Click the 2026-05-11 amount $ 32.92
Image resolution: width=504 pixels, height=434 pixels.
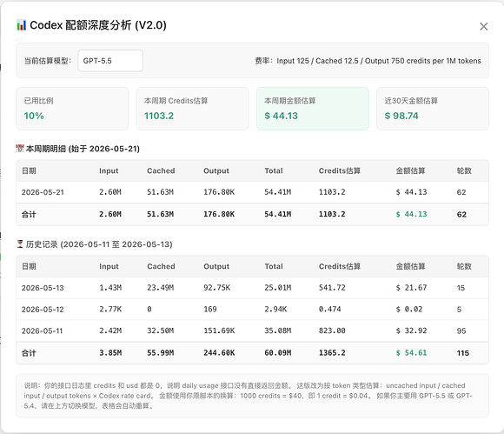411,331
